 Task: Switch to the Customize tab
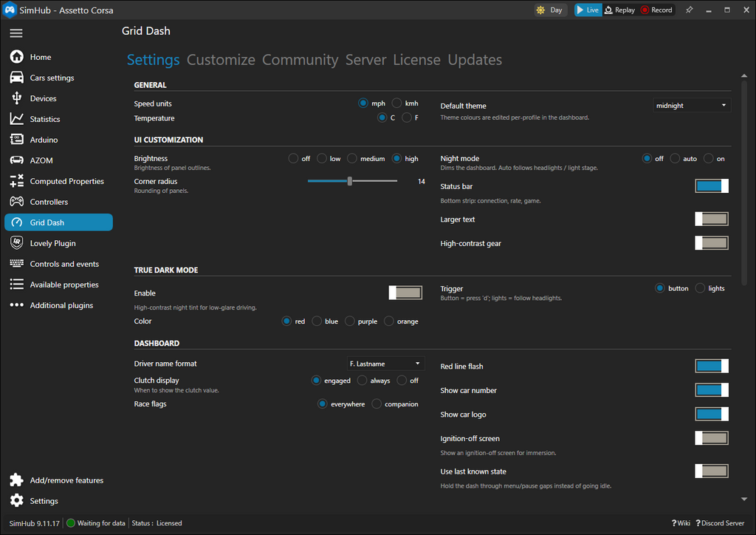click(221, 60)
